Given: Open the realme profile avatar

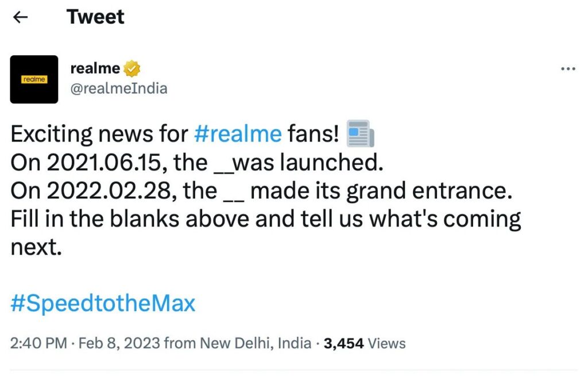Looking at the screenshot, I should [x=34, y=79].
